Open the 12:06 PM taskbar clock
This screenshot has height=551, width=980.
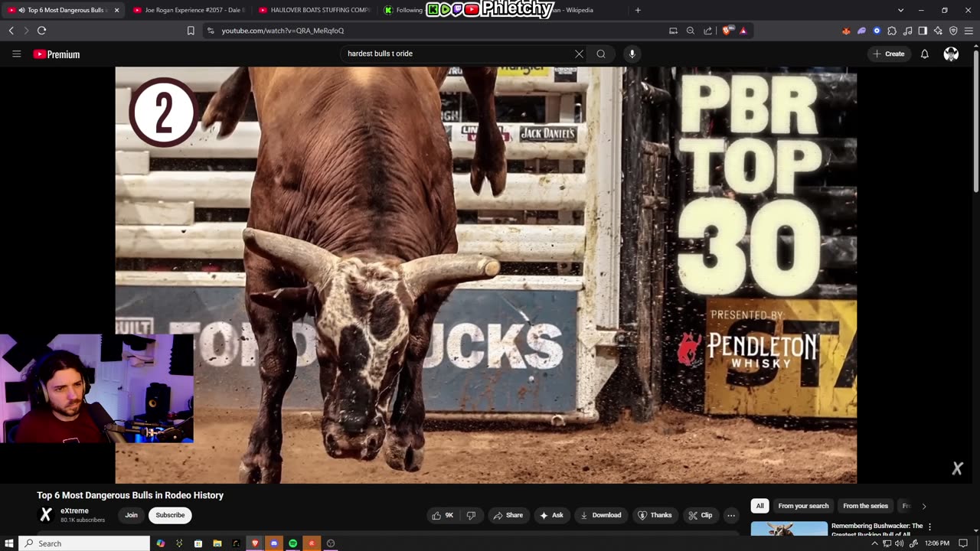click(x=937, y=543)
